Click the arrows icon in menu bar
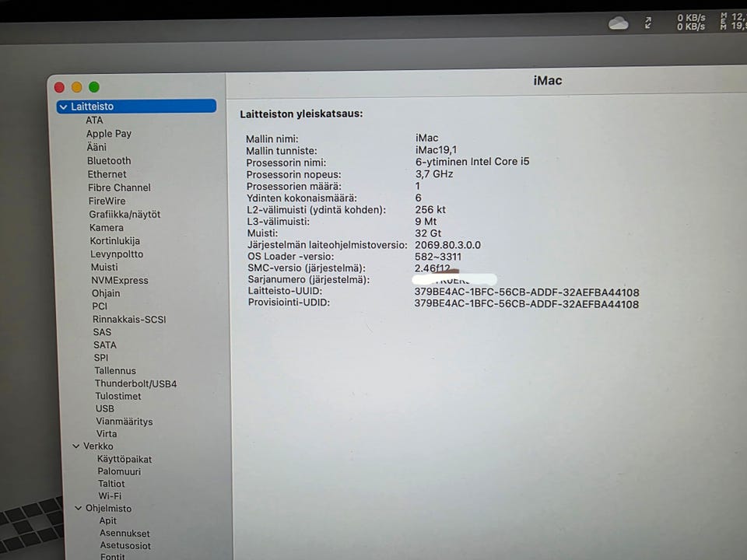Viewport: 747px width, 560px height. point(648,23)
